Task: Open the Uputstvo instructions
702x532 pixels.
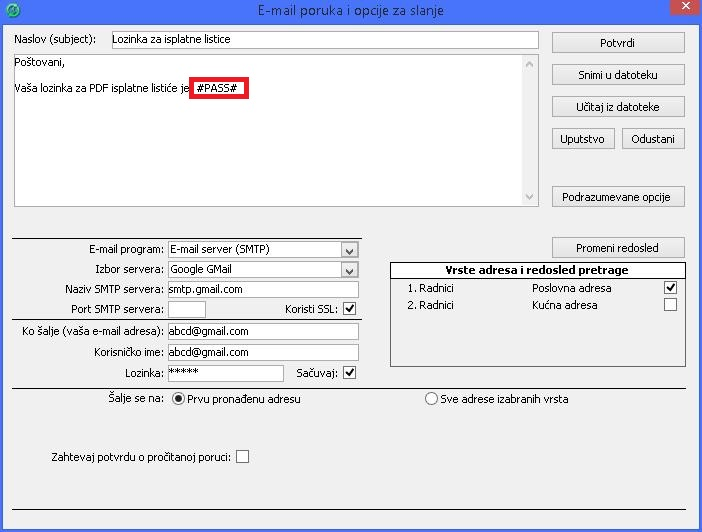Action: [583, 139]
